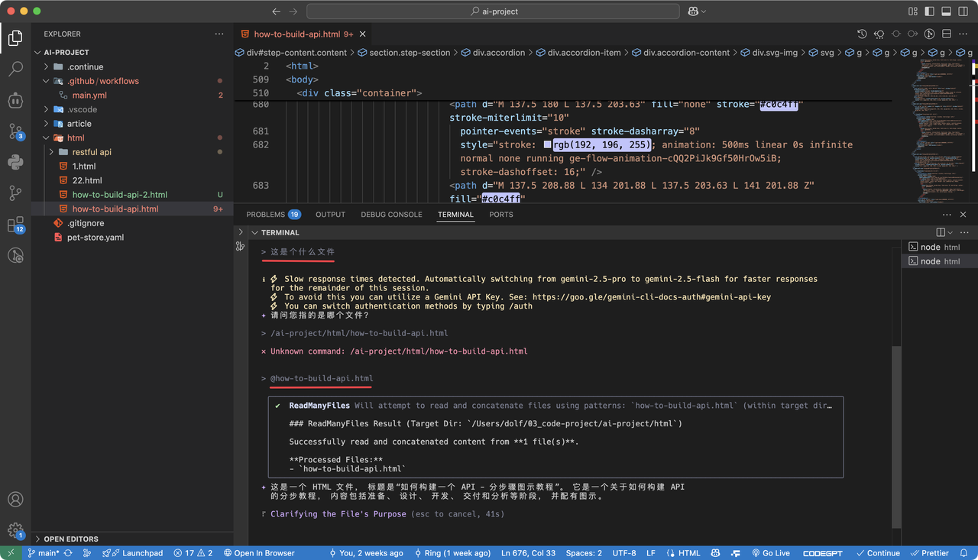Open how-to-build-api-2.html file

coord(119,195)
